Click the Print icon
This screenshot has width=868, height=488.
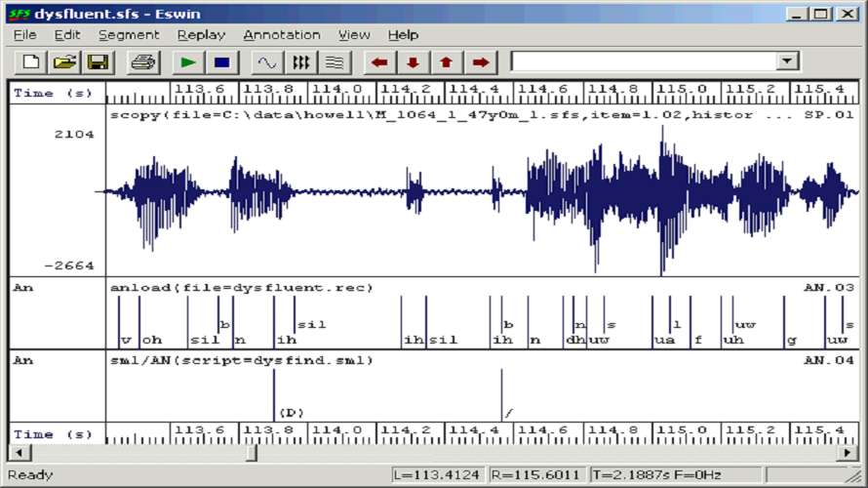click(x=143, y=62)
